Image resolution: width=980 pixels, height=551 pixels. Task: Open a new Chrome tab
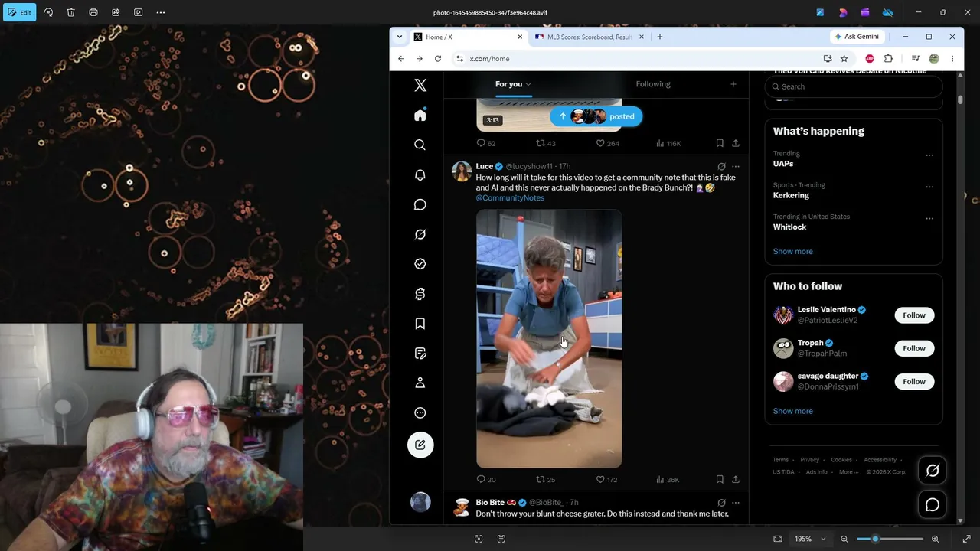pos(659,37)
